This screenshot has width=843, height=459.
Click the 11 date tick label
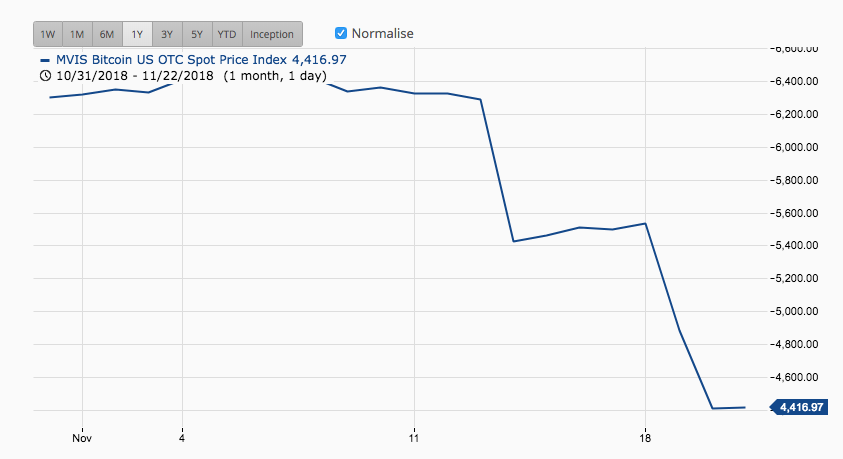pos(413,438)
